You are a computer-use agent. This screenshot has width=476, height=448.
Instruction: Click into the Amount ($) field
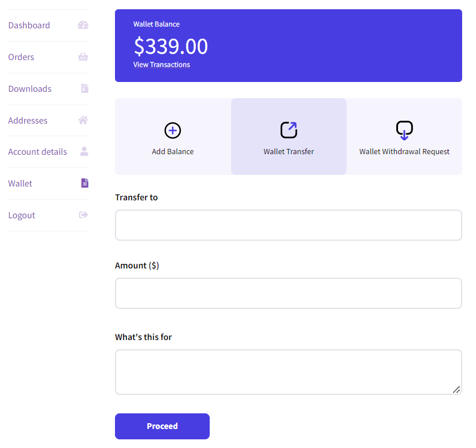tap(288, 293)
